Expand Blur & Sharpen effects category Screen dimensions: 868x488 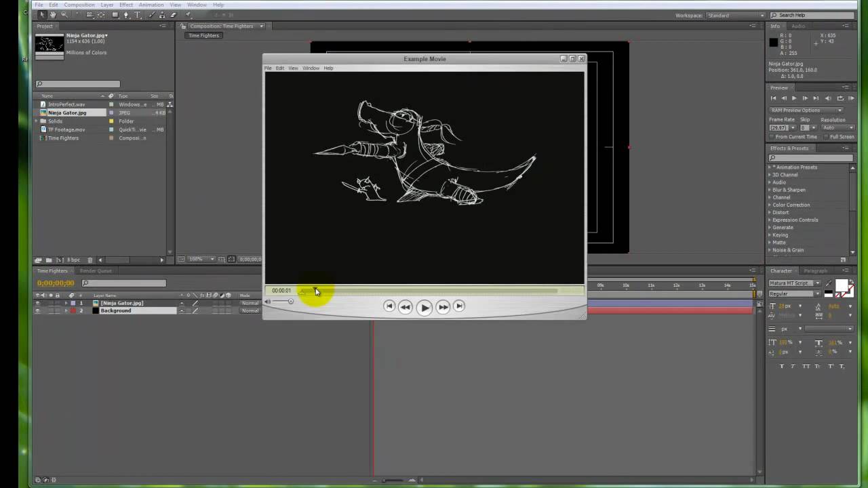click(770, 190)
